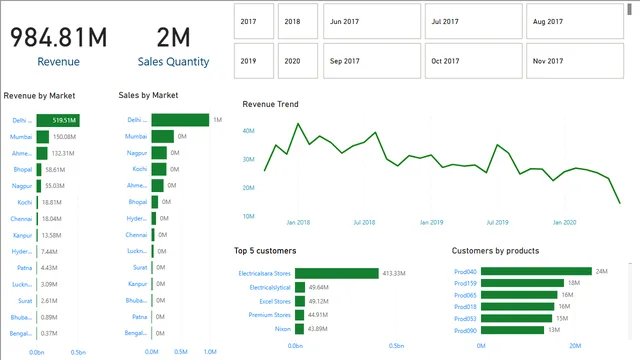
Task: Select the Prod159 product bar
Action: (522, 283)
